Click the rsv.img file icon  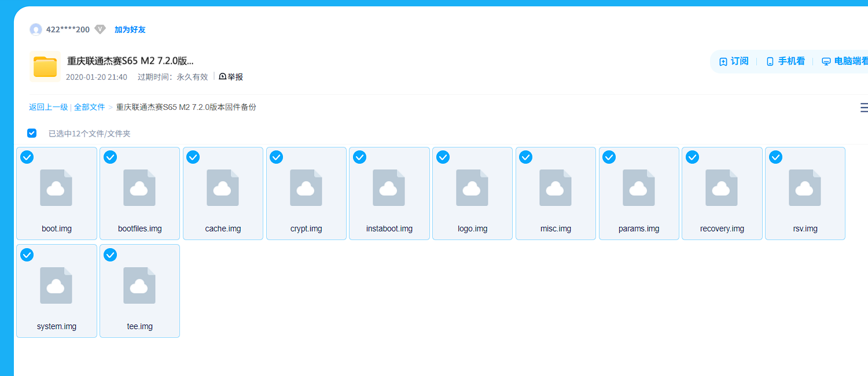click(805, 187)
